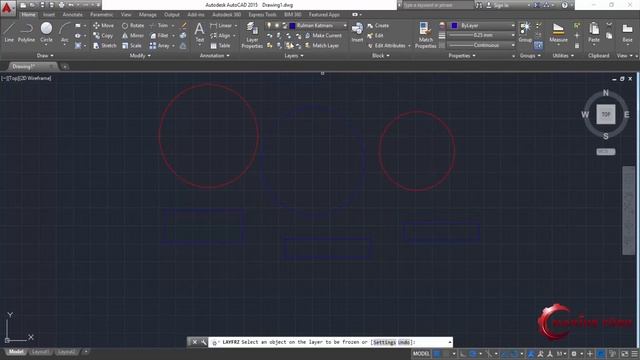
Task: Expand the Properties panel
Action: point(462,56)
